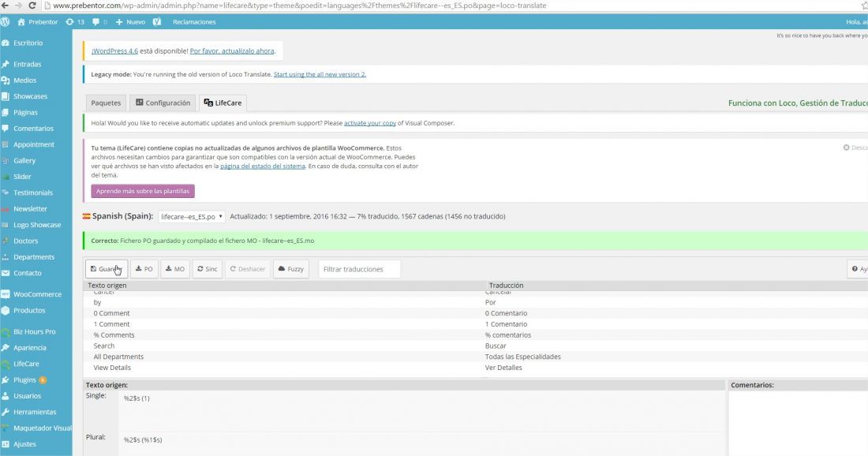Open Showcases in the sidebar
The height and width of the screenshot is (456, 868).
[x=31, y=96]
